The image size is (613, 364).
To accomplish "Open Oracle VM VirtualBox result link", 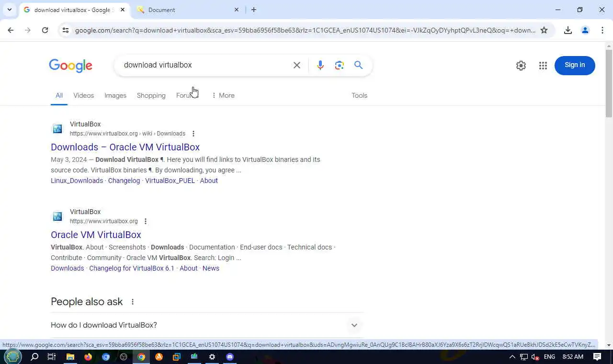I will (x=96, y=235).
